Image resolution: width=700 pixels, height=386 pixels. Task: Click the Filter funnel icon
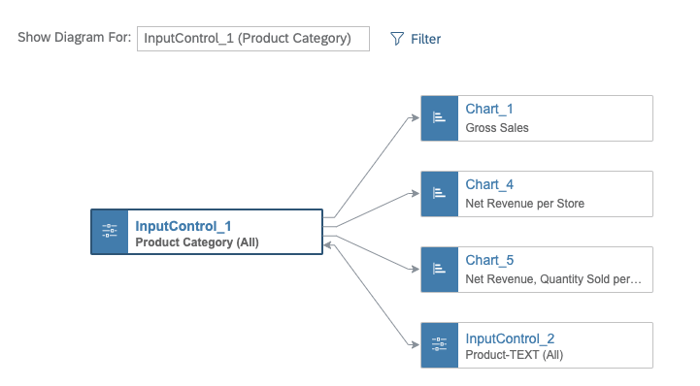(397, 39)
